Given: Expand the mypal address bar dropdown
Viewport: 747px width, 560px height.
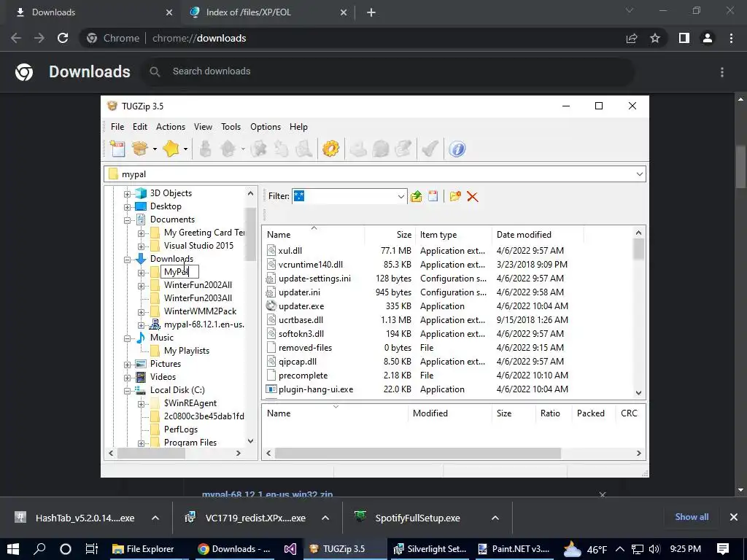Looking at the screenshot, I should [x=639, y=174].
